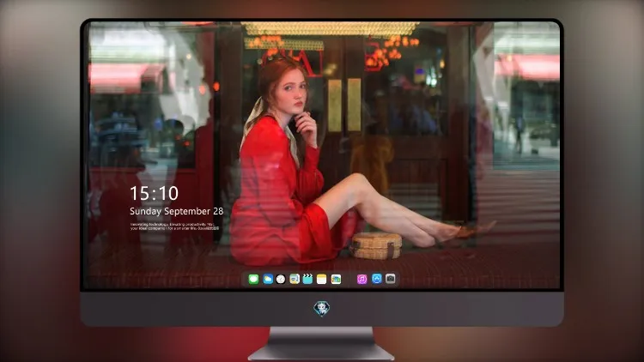Image resolution: width=644 pixels, height=362 pixels.
Task: Click the logo badge on monitor chin
Action: pos(322,309)
